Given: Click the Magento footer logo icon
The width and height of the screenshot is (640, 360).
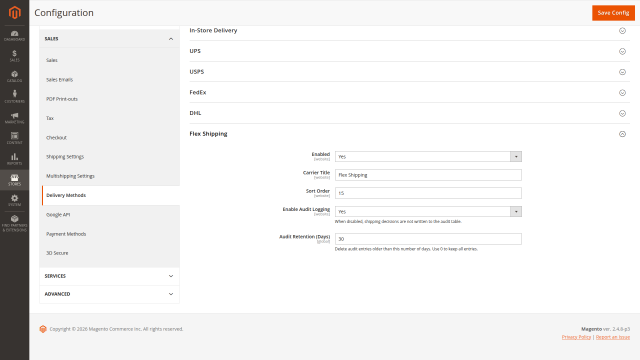Looking at the screenshot, I should point(43,329).
